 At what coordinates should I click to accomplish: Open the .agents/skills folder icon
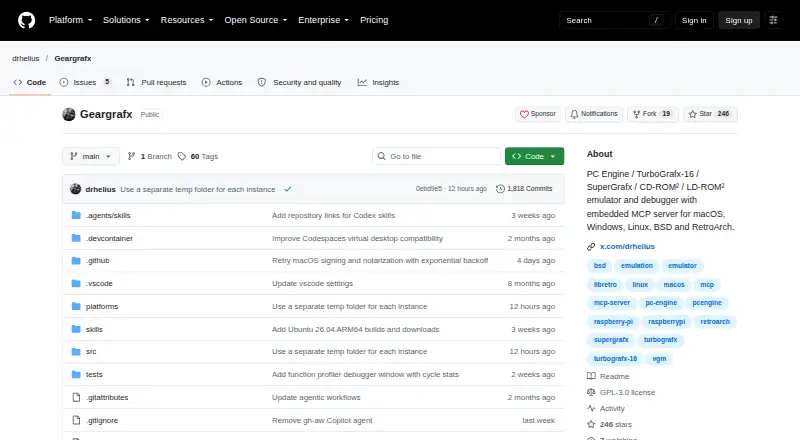tap(76, 215)
